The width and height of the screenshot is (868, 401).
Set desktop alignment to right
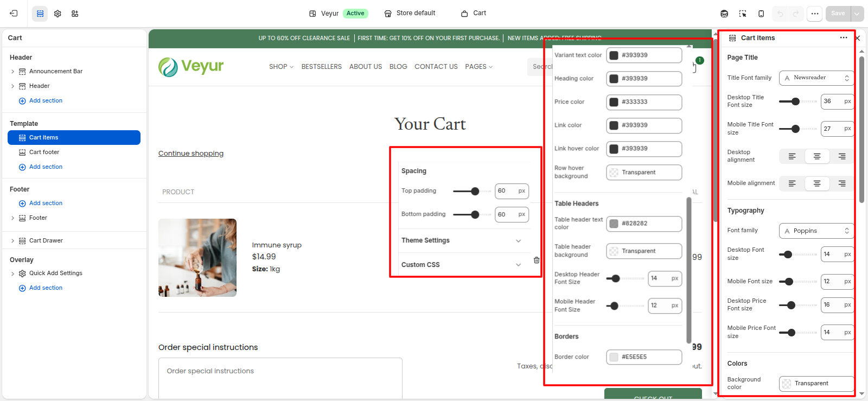(842, 156)
